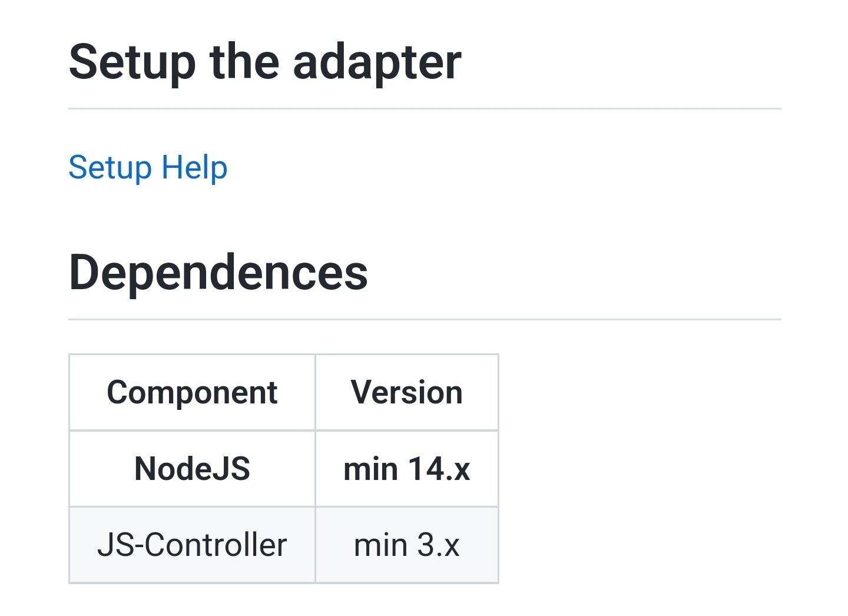Select the NodeJS table cell
This screenshot has height=616, width=848.
pyautogui.click(x=192, y=469)
